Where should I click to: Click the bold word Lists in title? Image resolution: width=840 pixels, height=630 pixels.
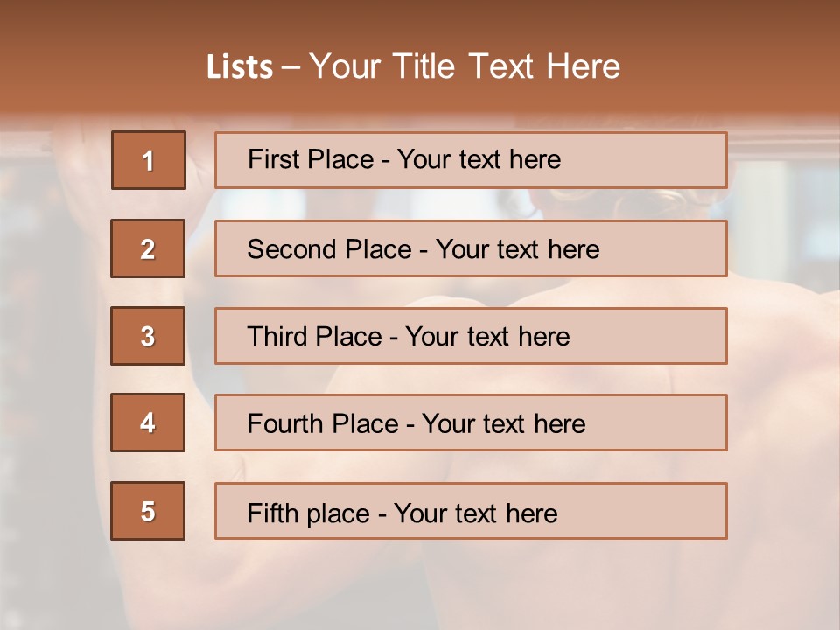pos(240,67)
